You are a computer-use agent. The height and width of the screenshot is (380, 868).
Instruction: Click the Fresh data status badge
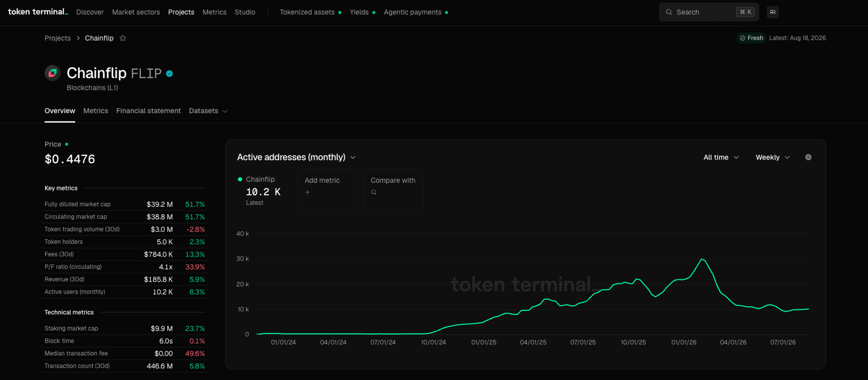tap(751, 38)
